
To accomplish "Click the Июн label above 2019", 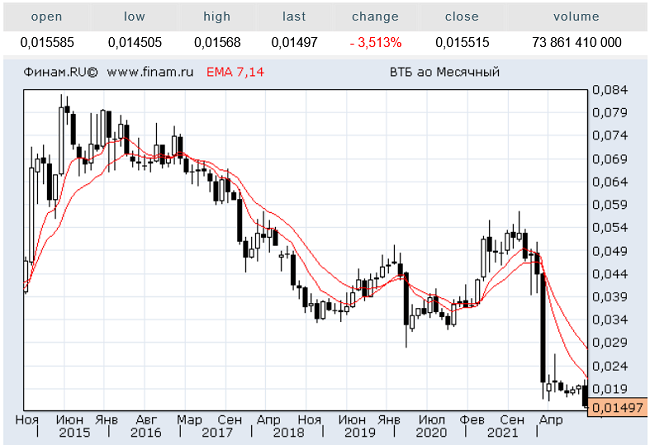I will click(x=352, y=420).
